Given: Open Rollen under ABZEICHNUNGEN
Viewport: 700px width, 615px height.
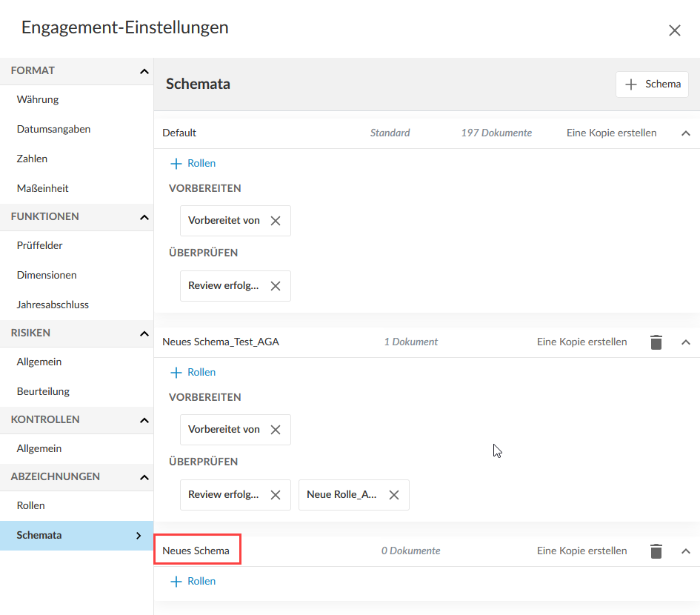Looking at the screenshot, I should (77, 505).
